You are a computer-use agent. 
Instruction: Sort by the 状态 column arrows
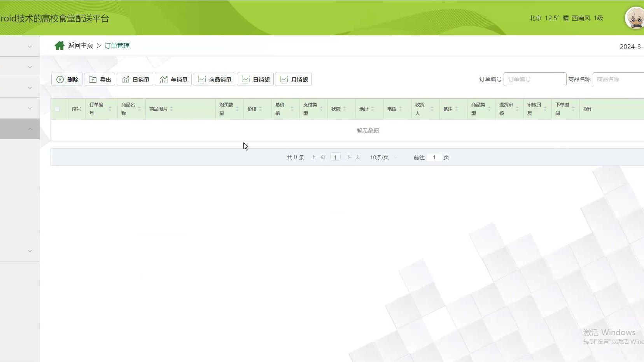click(x=345, y=109)
